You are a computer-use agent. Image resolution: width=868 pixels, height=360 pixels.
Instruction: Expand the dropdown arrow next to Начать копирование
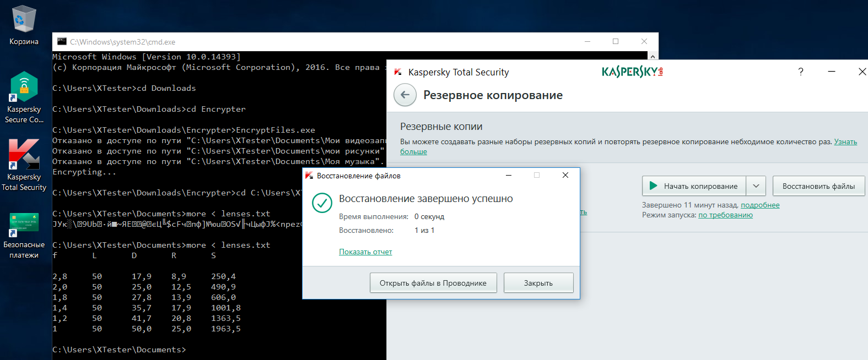pyautogui.click(x=756, y=186)
